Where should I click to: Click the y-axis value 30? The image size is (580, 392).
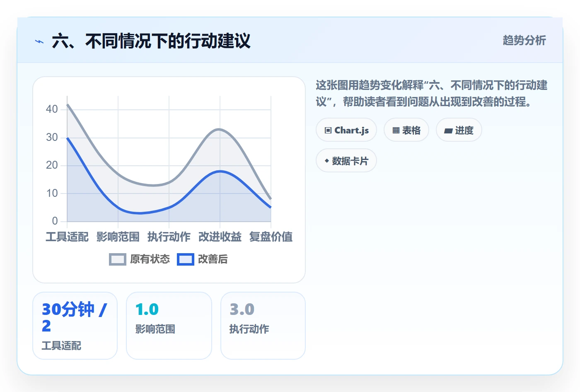(52, 138)
